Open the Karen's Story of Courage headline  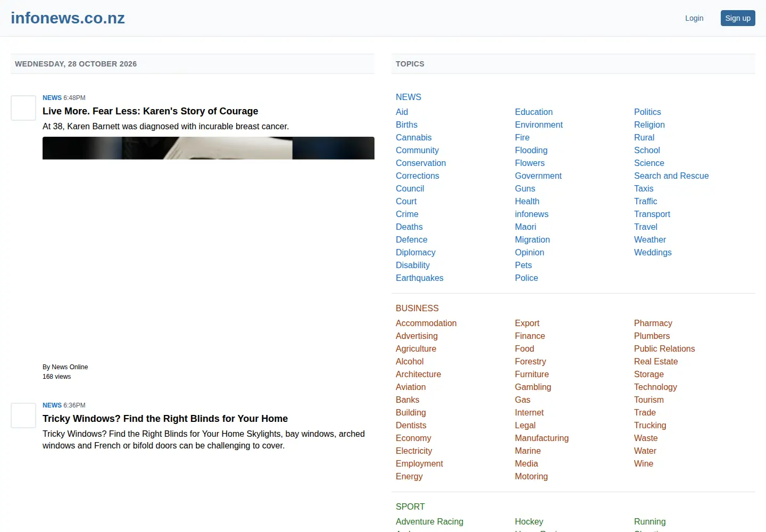tap(151, 111)
